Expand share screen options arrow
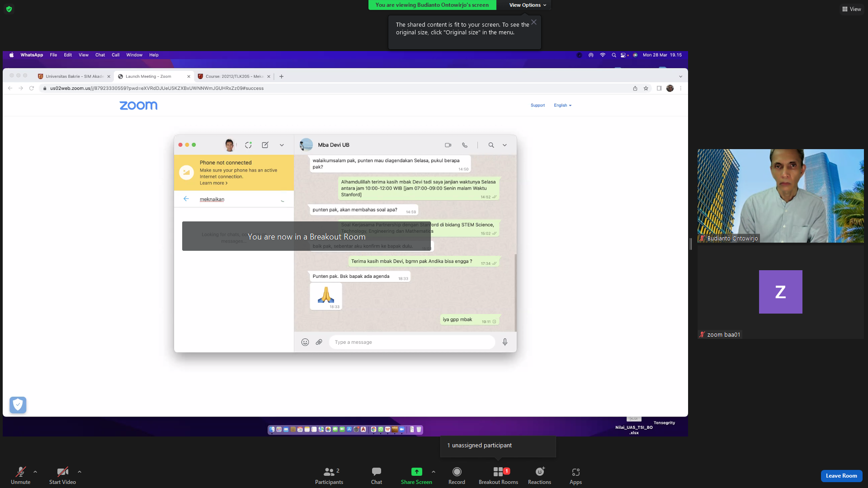868x488 pixels. 434,472
